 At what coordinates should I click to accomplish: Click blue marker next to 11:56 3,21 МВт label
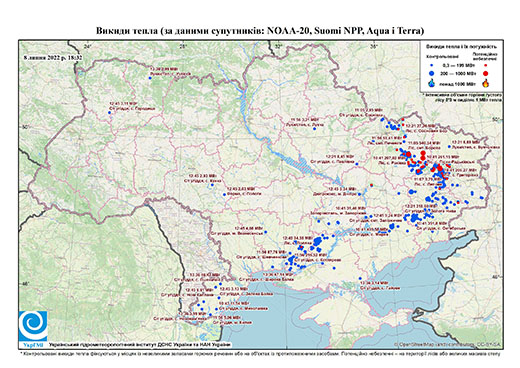pos(315,128)
